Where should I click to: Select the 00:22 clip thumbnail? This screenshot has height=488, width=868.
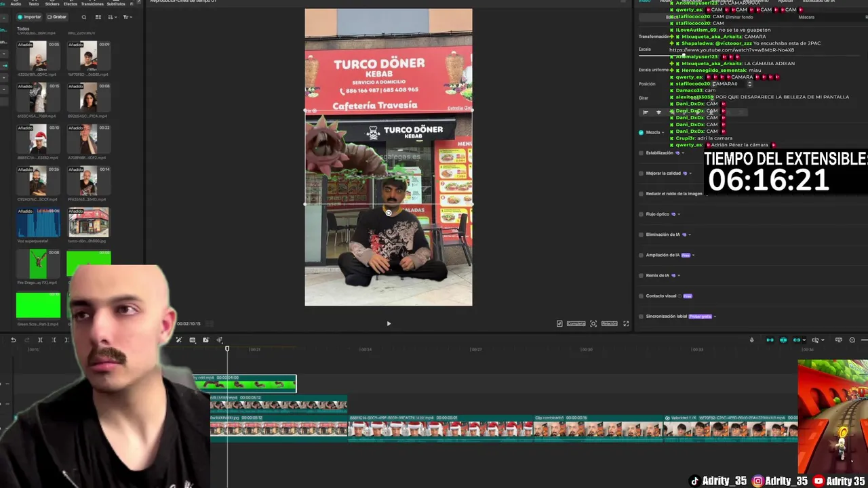[88, 139]
